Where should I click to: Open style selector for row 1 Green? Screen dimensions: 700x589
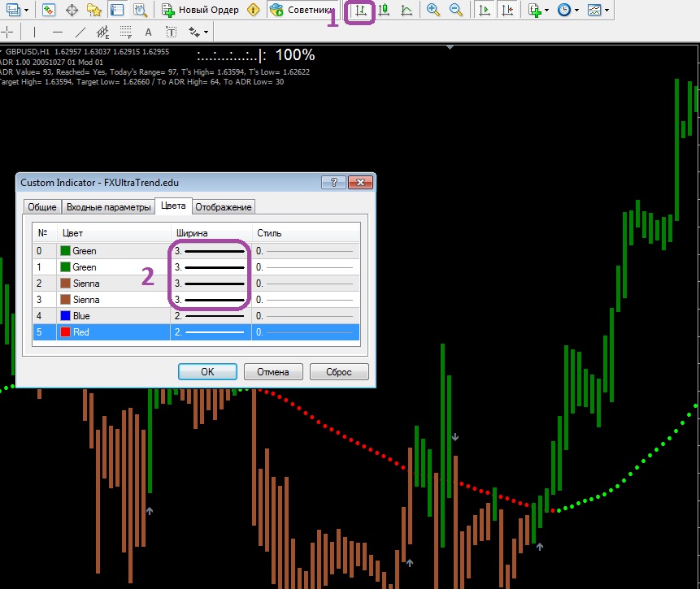coord(306,266)
